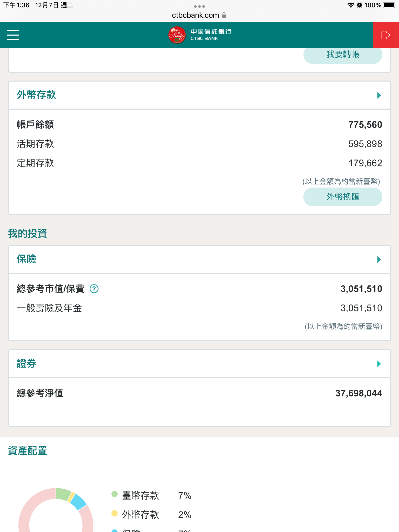Click the yellow 外幣存款 legend dot
Screen dimensions: 399x532
[115, 513]
